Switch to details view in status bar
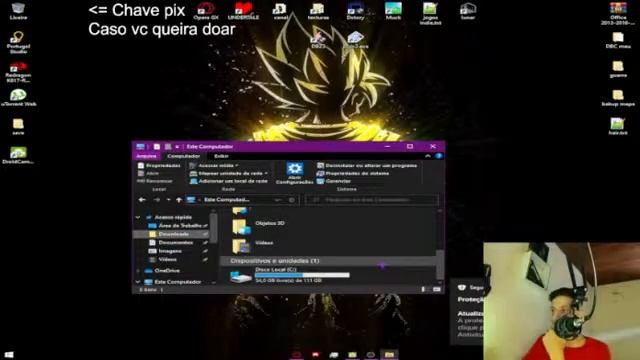This screenshot has width=640, height=360. tap(423, 289)
